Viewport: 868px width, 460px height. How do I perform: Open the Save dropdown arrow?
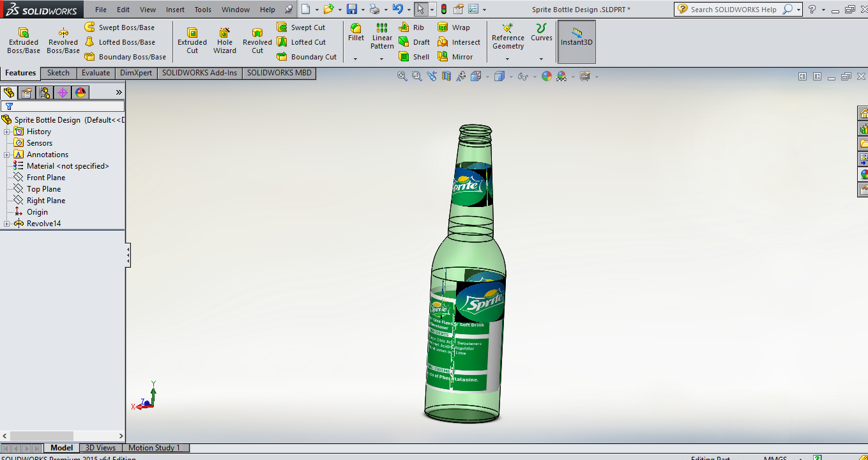[362, 10]
